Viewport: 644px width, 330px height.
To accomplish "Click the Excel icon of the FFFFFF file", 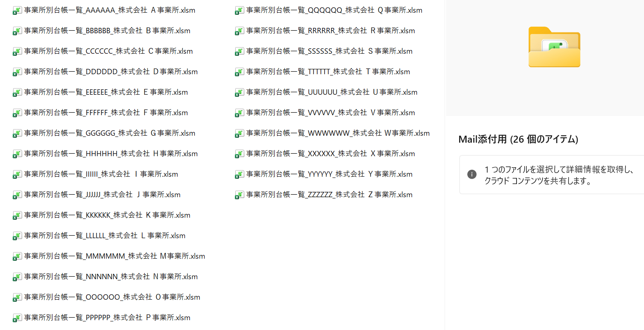I will coord(17,113).
